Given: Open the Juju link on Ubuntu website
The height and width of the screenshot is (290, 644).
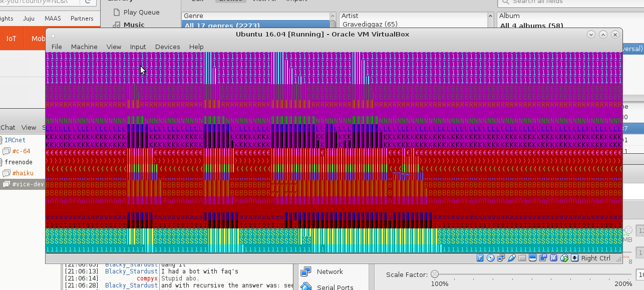Looking at the screenshot, I should point(29,19).
